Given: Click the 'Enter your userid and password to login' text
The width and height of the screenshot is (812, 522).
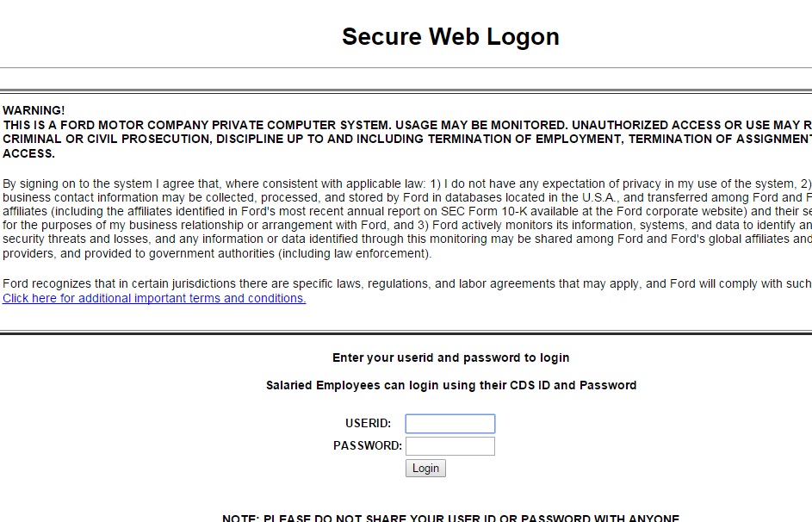Looking at the screenshot, I should coord(450,357).
